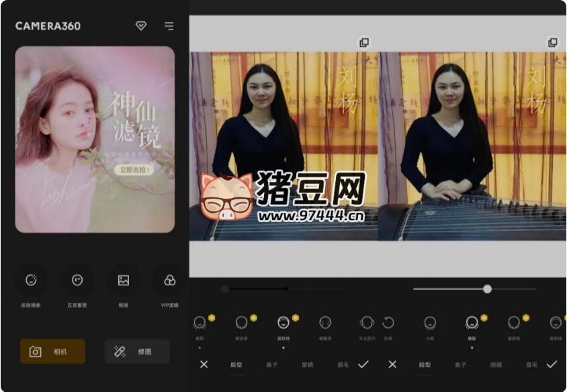Confirm edits with the checkmark in right editor
The image size is (567, 392).
(x=552, y=364)
